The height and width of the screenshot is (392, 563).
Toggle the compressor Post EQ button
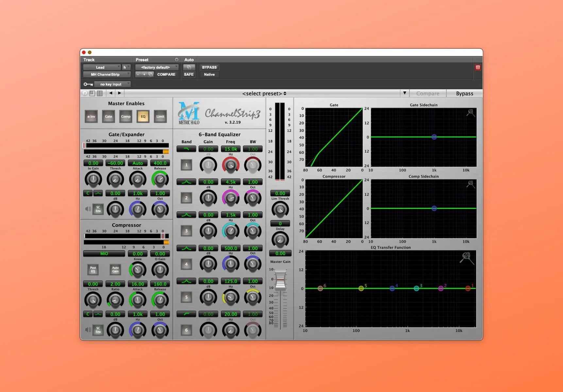click(93, 269)
